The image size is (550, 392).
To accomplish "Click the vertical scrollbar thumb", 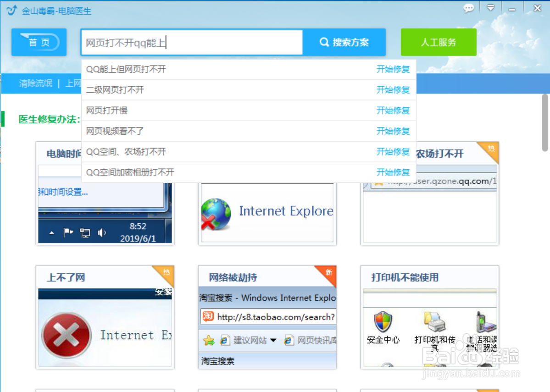I will coord(545,123).
